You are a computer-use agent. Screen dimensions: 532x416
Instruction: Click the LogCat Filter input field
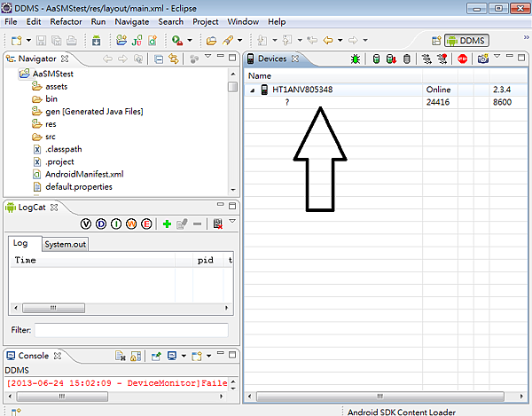coord(131,330)
